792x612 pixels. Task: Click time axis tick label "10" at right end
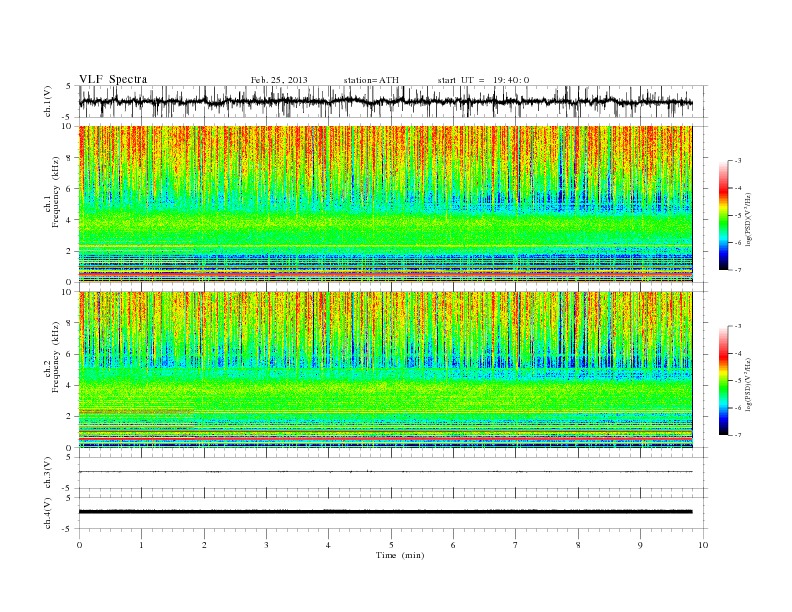(703, 545)
